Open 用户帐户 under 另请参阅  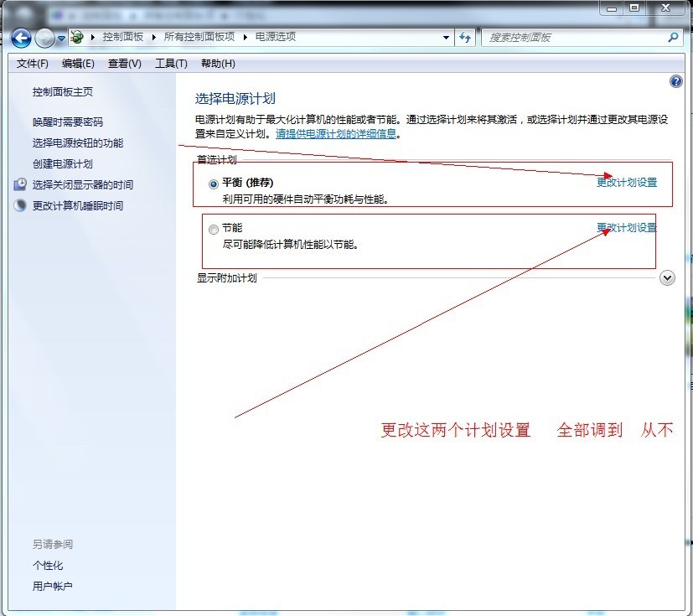click(x=52, y=587)
